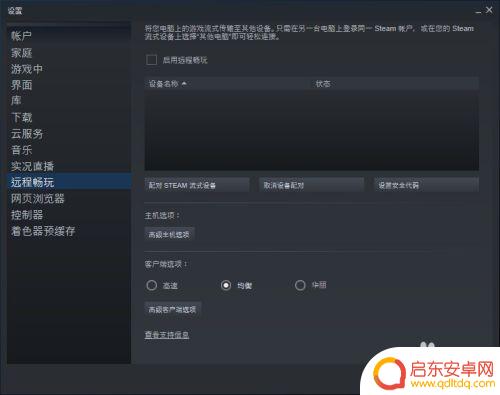Select the 流速 radio option
The width and height of the screenshot is (500, 395).
[x=152, y=285]
